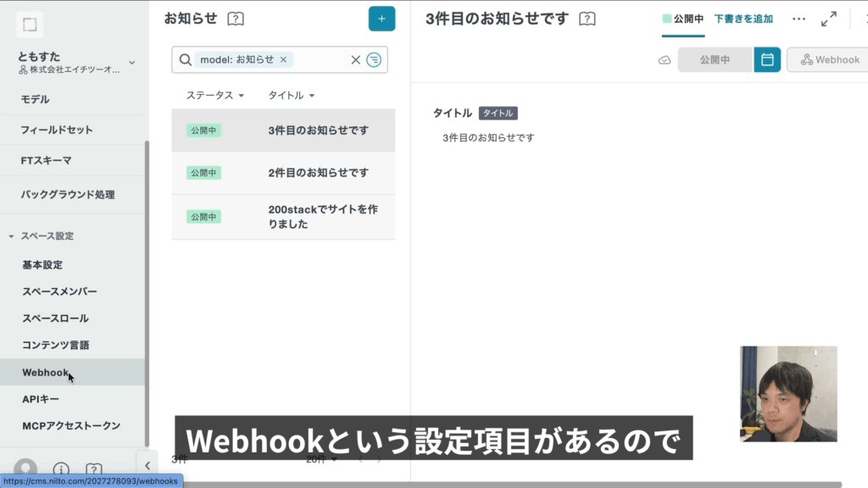Collapse the sidebar with the left chevron

click(x=147, y=465)
